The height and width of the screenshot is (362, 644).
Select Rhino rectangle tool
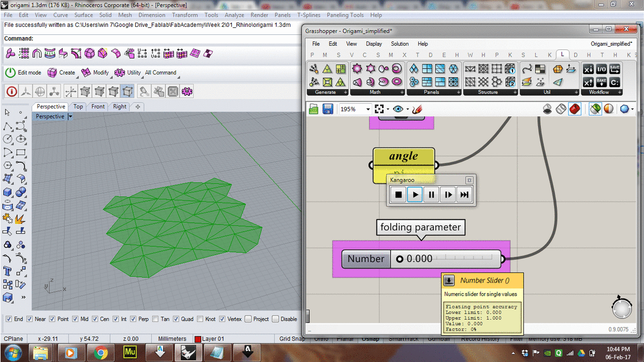coord(21,153)
